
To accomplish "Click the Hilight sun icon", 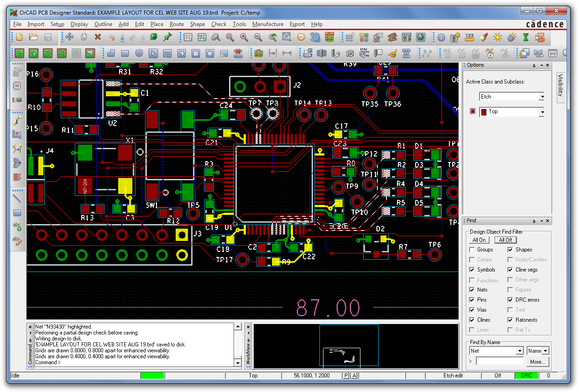I will pos(498,37).
